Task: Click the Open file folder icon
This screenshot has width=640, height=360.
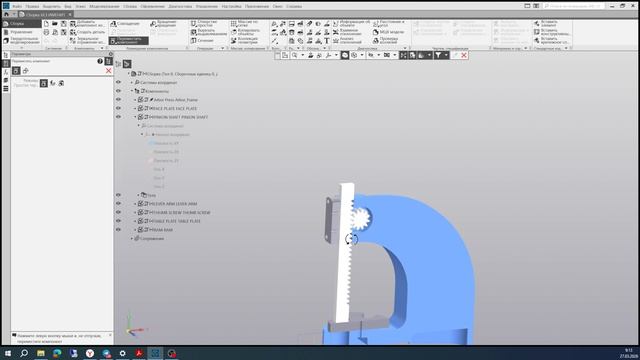Action: tap(55, 24)
